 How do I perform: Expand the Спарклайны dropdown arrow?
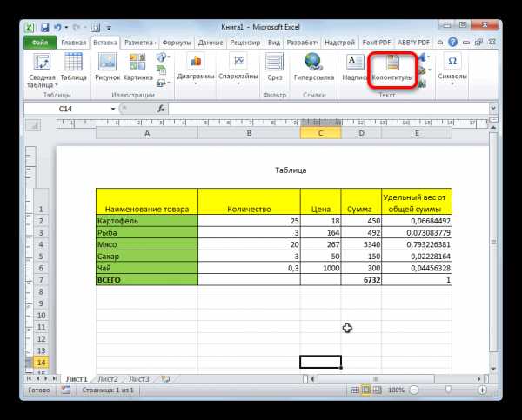(238, 83)
